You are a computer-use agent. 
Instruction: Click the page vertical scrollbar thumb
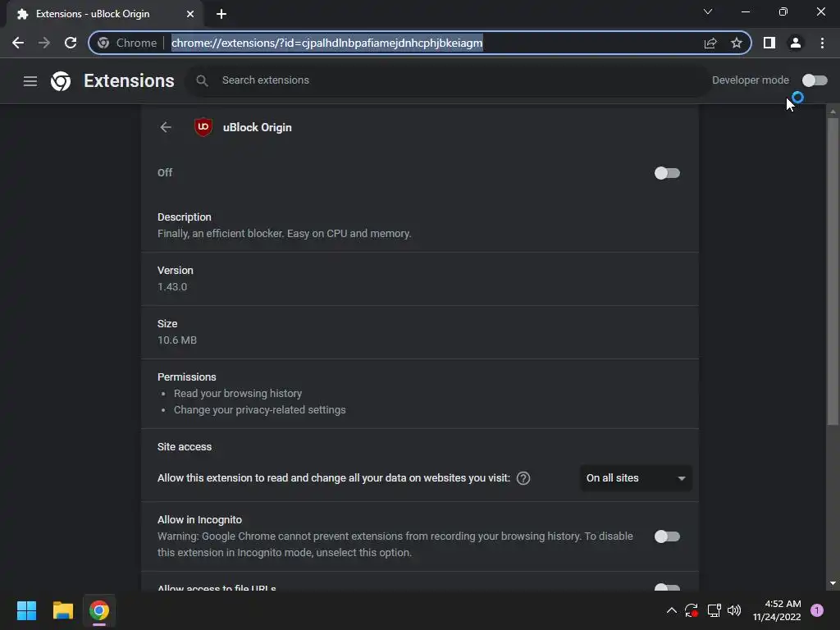(x=833, y=272)
